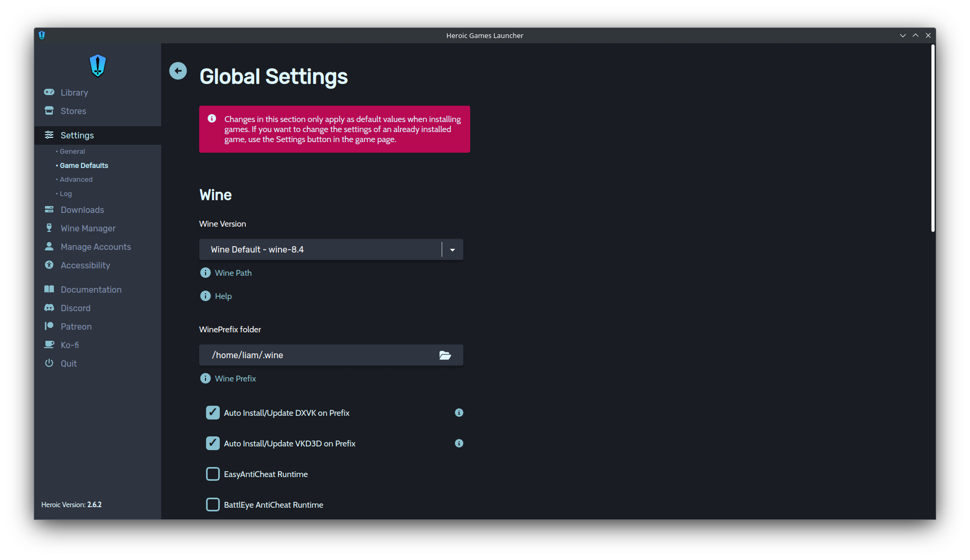Click the Patreon logo icon

(49, 326)
